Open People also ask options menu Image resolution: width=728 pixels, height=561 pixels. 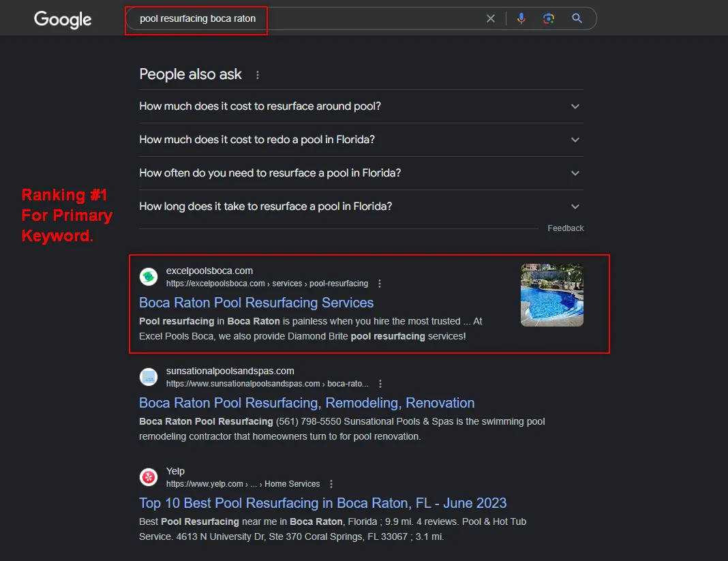[x=258, y=75]
